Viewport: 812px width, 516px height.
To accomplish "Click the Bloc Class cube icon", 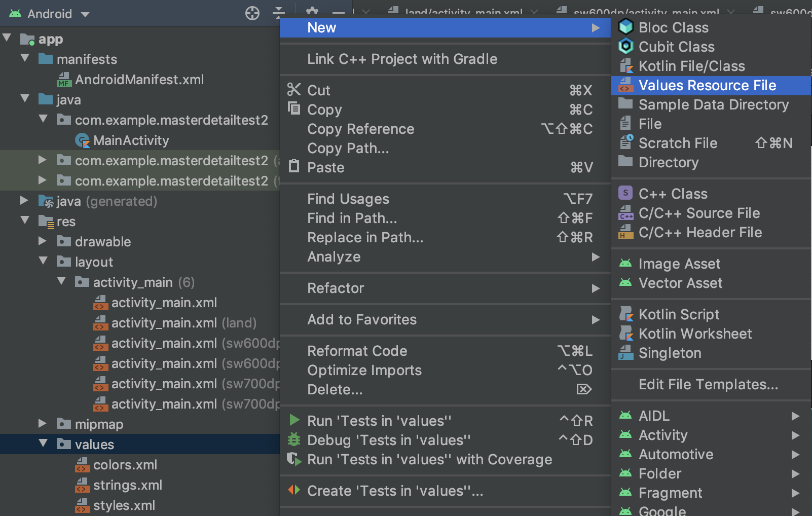I will (626, 27).
